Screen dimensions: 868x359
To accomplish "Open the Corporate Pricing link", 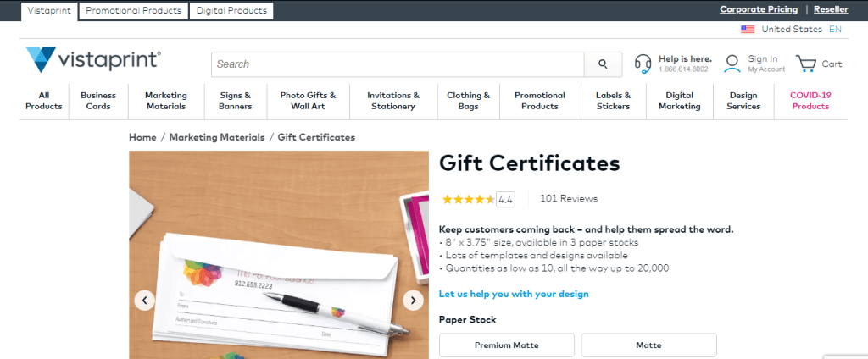I will (x=759, y=9).
